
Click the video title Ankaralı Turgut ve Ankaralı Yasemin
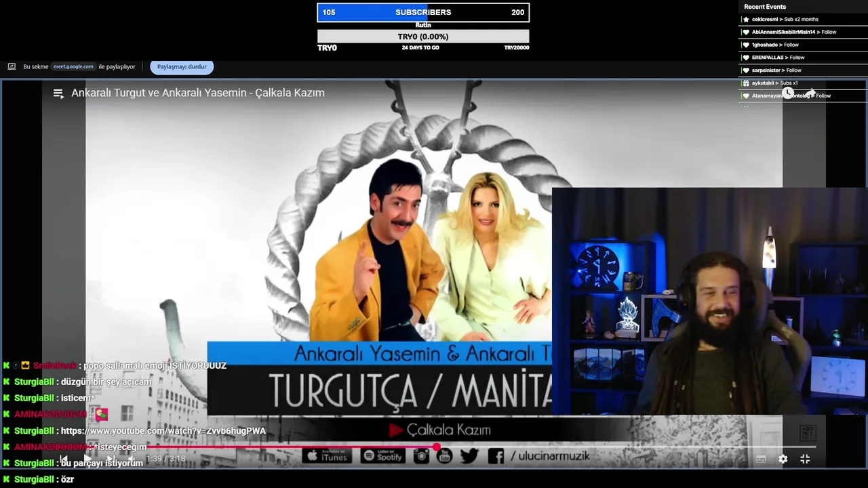(x=198, y=93)
